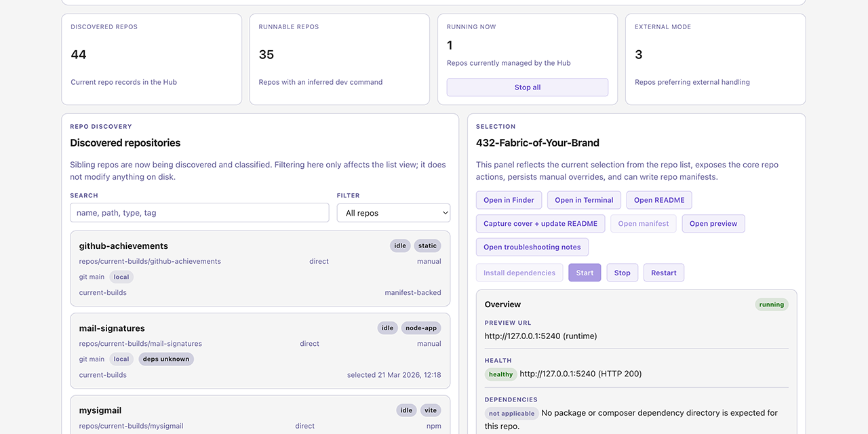Open preview of the selected repo
This screenshot has width=868, height=434.
click(x=713, y=224)
